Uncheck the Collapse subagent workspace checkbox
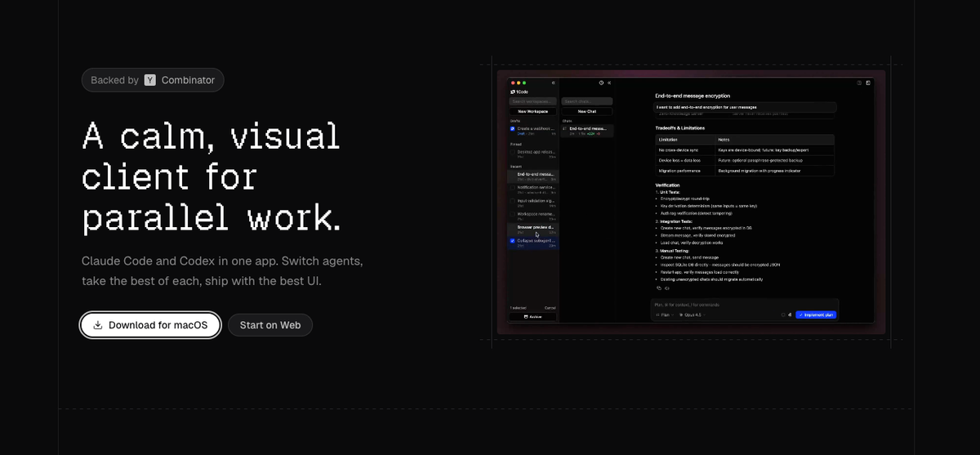980x455 pixels. [512, 241]
